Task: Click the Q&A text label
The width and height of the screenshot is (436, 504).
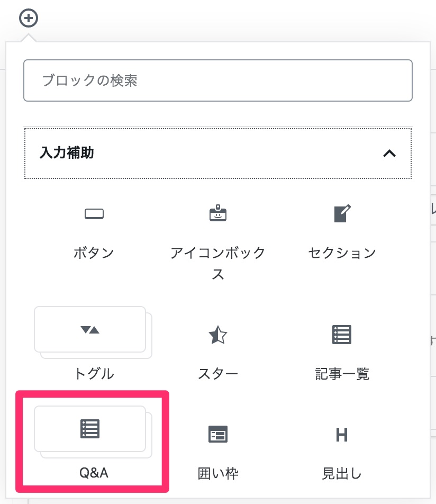Action: pyautogui.click(x=93, y=473)
